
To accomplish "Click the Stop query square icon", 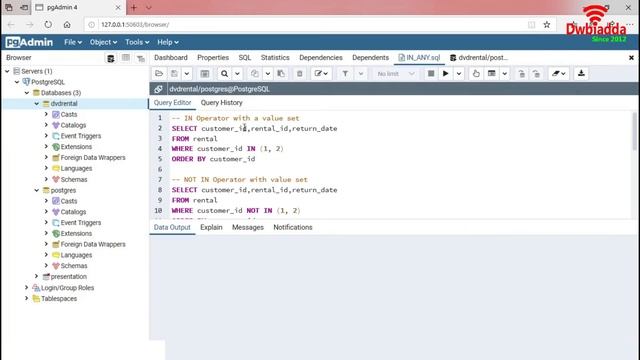I will [431, 74].
